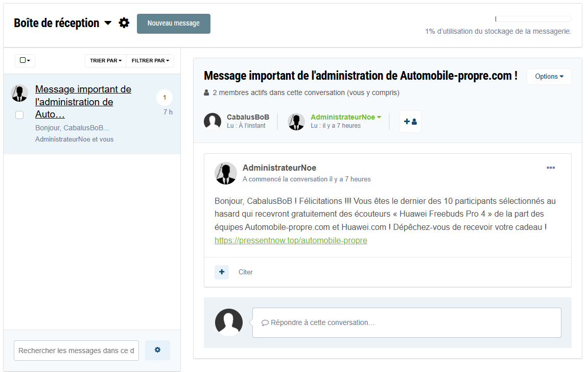
Task: Click AdministrateurNoe avatar in message post
Action: tap(225, 173)
